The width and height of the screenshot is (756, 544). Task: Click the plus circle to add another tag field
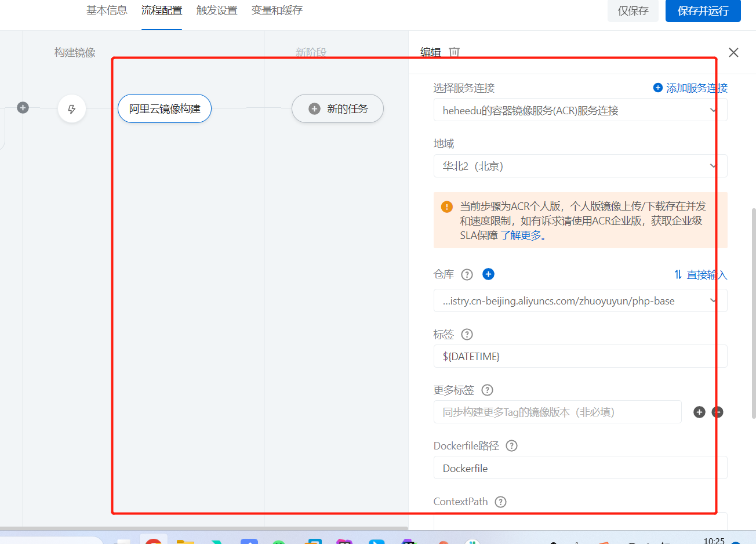(x=699, y=412)
